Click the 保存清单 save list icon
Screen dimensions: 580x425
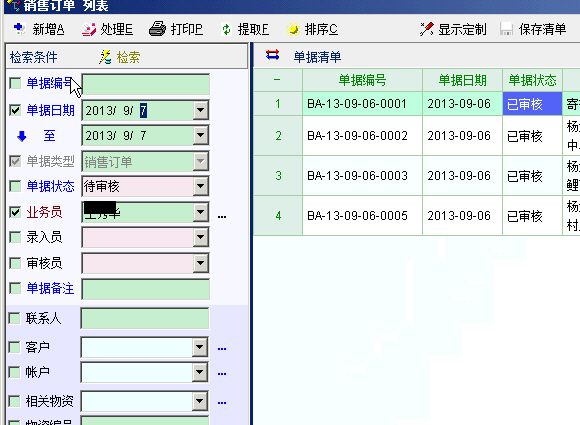click(506, 29)
